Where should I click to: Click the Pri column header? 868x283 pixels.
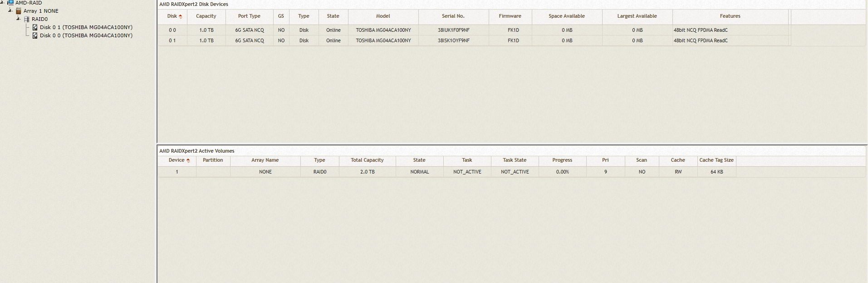[x=605, y=160]
